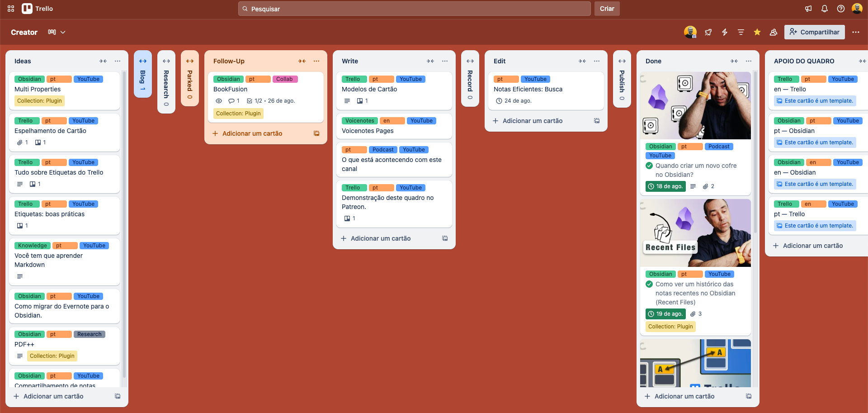Collapse the APOIO DO QUADRO list
Viewport: 868px width, 413px height.
pos(863,61)
